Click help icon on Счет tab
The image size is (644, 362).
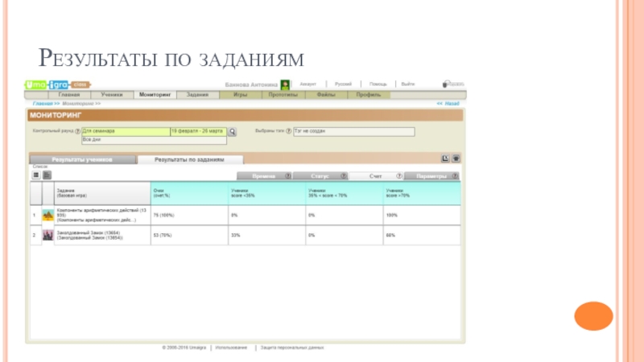pyautogui.click(x=399, y=176)
